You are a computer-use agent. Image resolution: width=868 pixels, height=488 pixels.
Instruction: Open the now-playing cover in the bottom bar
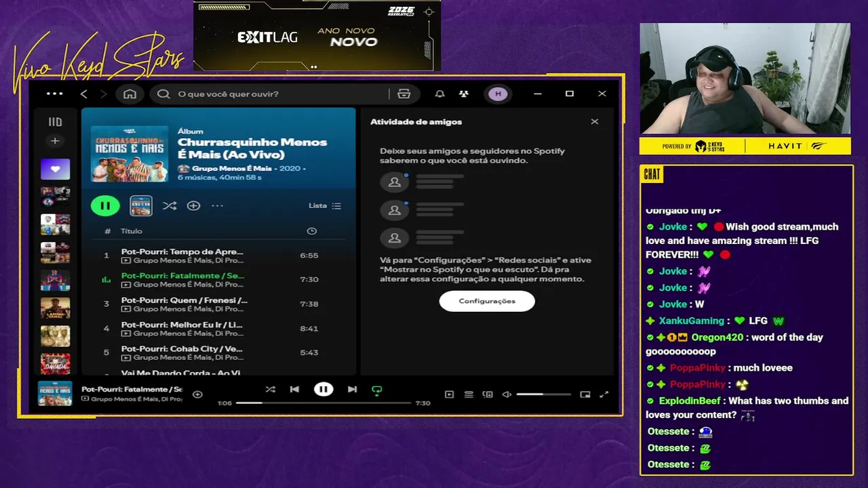[55, 394]
